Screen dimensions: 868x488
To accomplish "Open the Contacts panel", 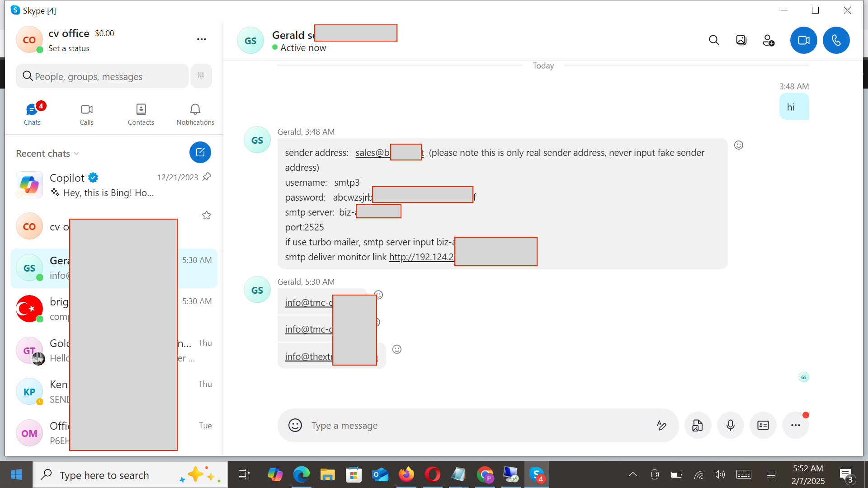I will tap(141, 113).
